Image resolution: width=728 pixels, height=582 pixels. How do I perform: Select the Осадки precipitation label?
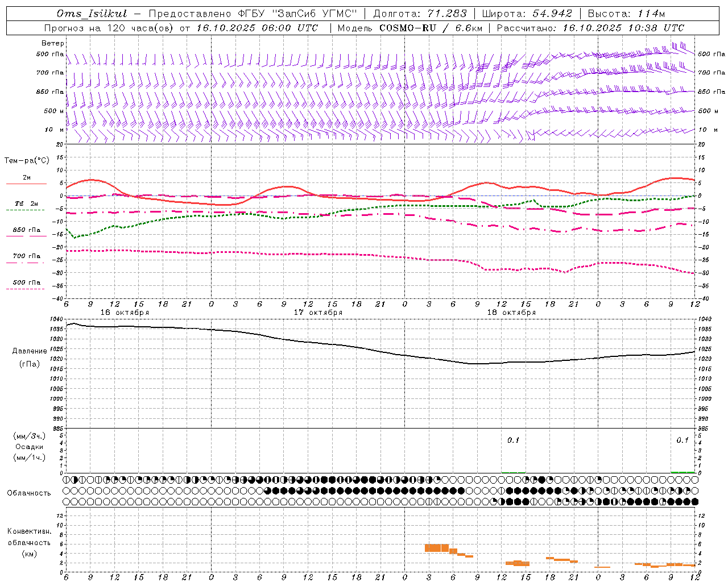[x=30, y=447]
